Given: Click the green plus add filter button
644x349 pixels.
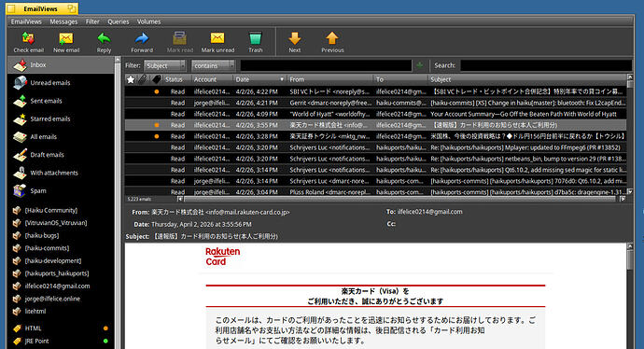Looking at the screenshot, I should click(419, 65).
